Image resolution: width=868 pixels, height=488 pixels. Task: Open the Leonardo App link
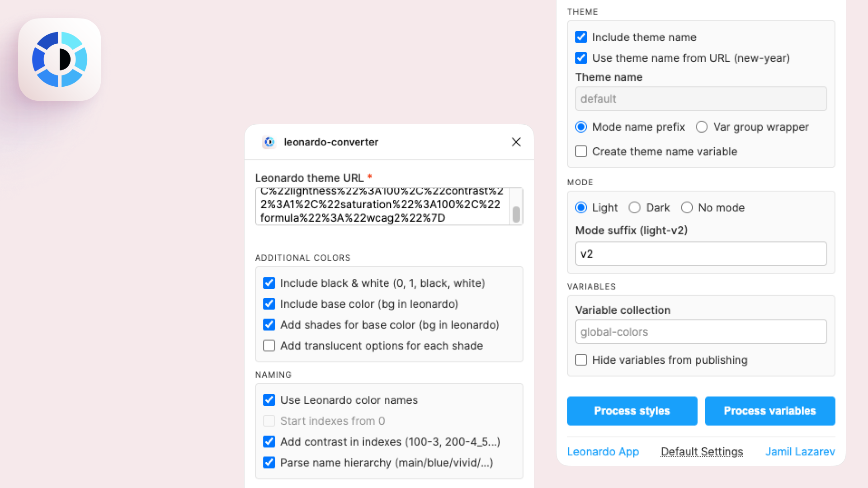pos(603,451)
